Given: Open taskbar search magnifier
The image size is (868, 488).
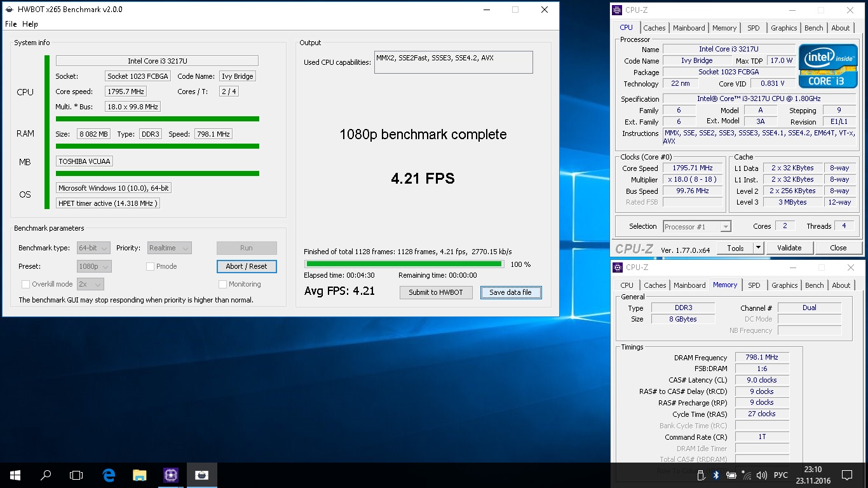Looking at the screenshot, I should (46, 475).
